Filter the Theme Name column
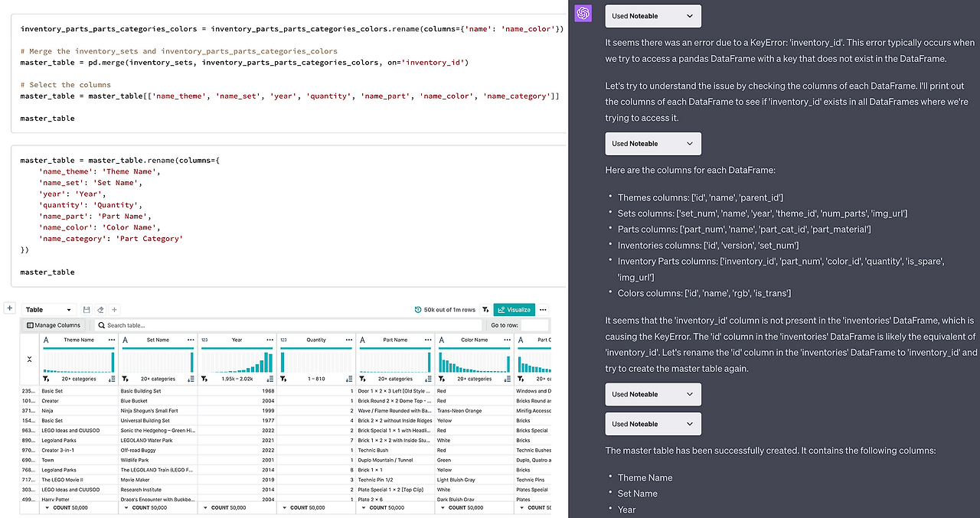980x518 pixels. point(46,379)
